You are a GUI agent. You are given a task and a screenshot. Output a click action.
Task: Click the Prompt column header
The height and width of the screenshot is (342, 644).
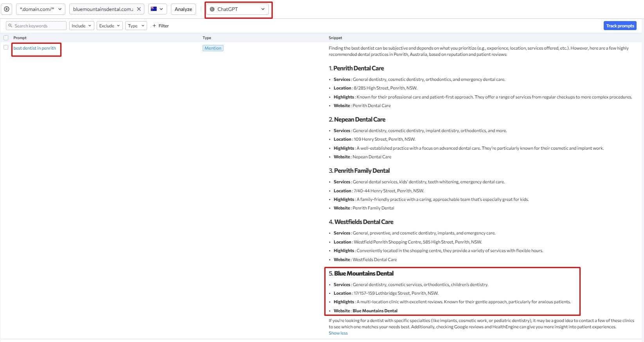pyautogui.click(x=20, y=38)
